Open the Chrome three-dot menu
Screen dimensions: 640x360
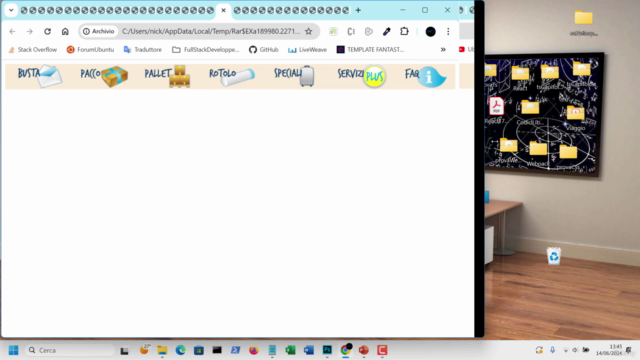click(x=448, y=31)
